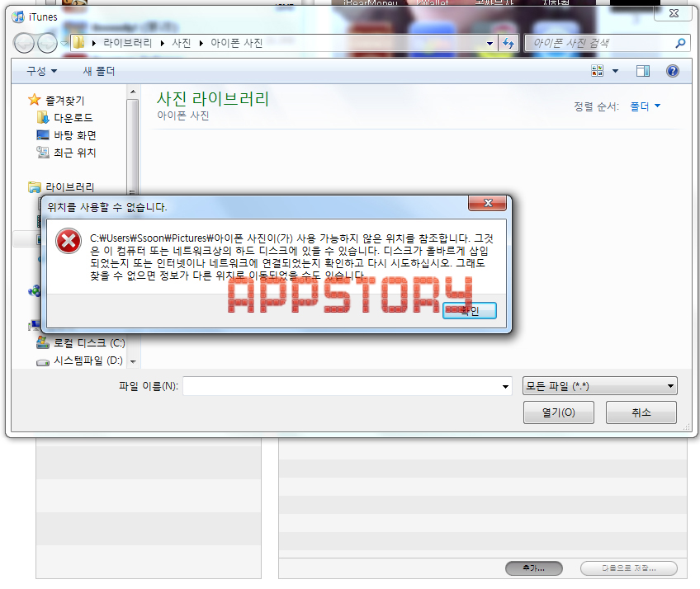Click the red error icon in dialog

pos(69,241)
